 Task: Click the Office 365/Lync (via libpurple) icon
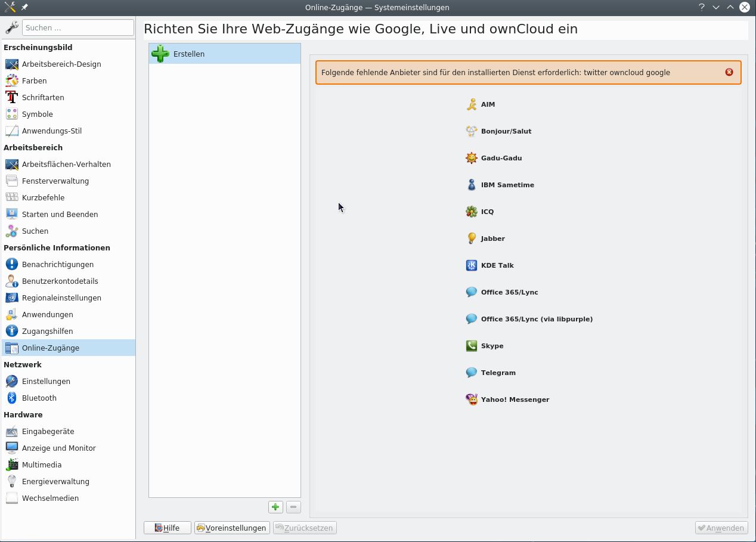(472, 319)
